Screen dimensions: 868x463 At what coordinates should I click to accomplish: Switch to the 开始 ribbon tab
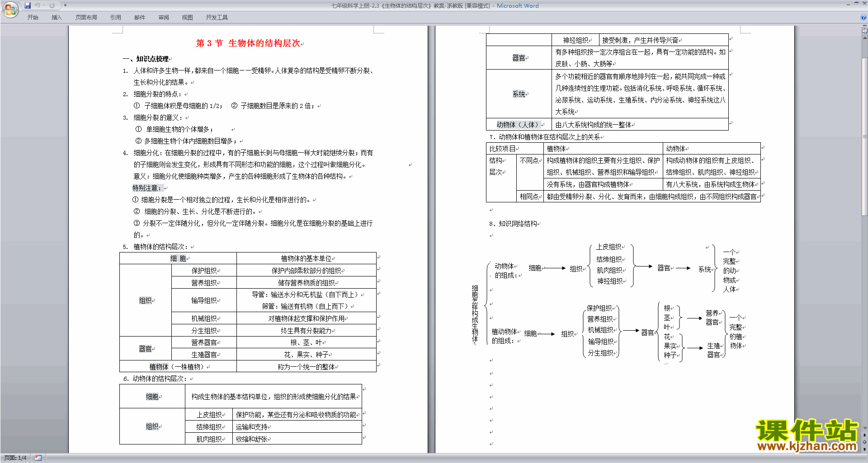coord(33,18)
